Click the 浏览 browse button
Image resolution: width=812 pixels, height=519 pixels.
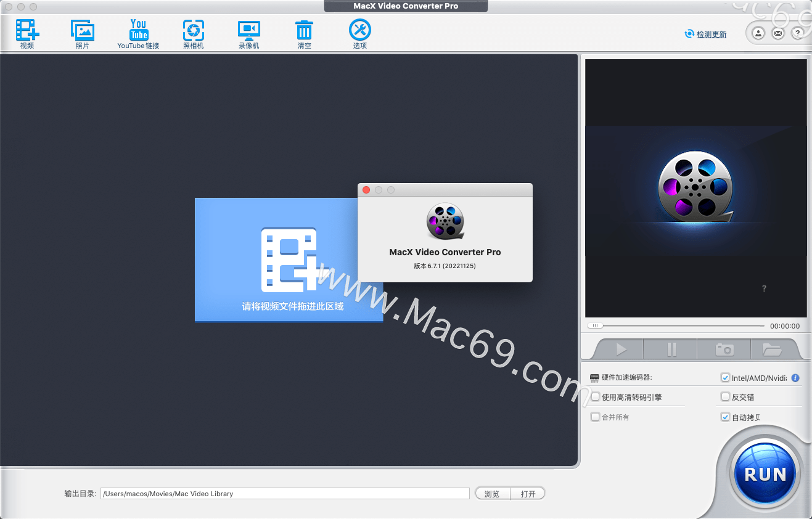[x=492, y=494]
